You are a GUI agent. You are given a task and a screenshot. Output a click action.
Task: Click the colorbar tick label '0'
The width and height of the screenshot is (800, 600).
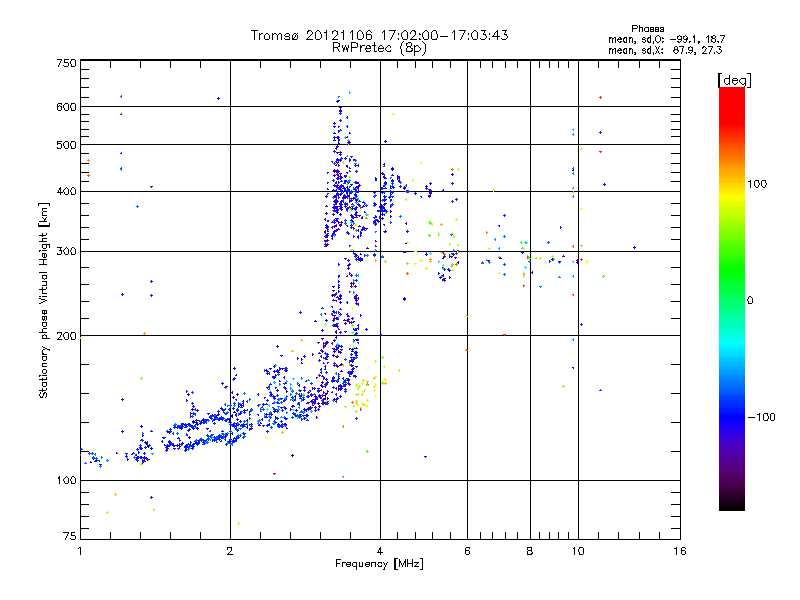[x=750, y=301]
